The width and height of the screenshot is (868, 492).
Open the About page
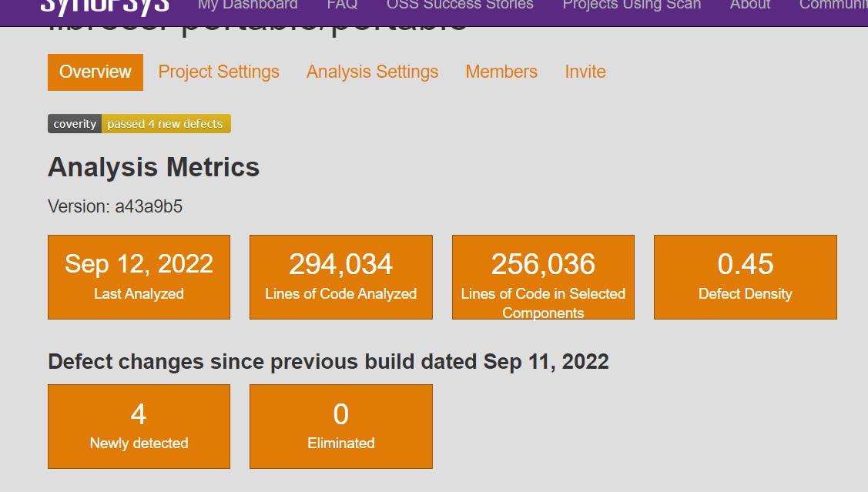[x=749, y=5]
